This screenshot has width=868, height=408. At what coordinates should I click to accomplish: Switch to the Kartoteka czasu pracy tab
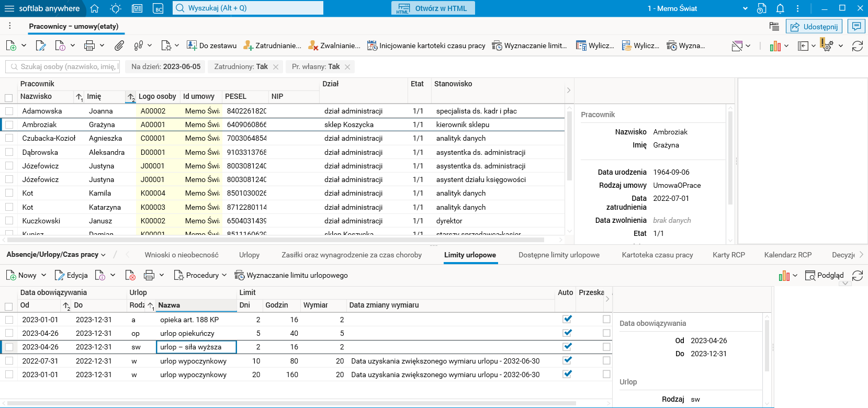click(x=657, y=255)
